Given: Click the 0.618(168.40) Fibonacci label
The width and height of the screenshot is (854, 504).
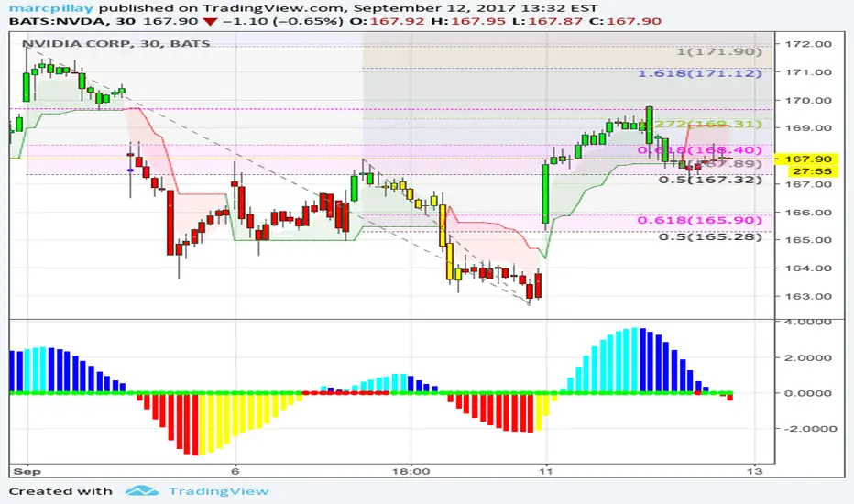Looking at the screenshot, I should click(700, 150).
